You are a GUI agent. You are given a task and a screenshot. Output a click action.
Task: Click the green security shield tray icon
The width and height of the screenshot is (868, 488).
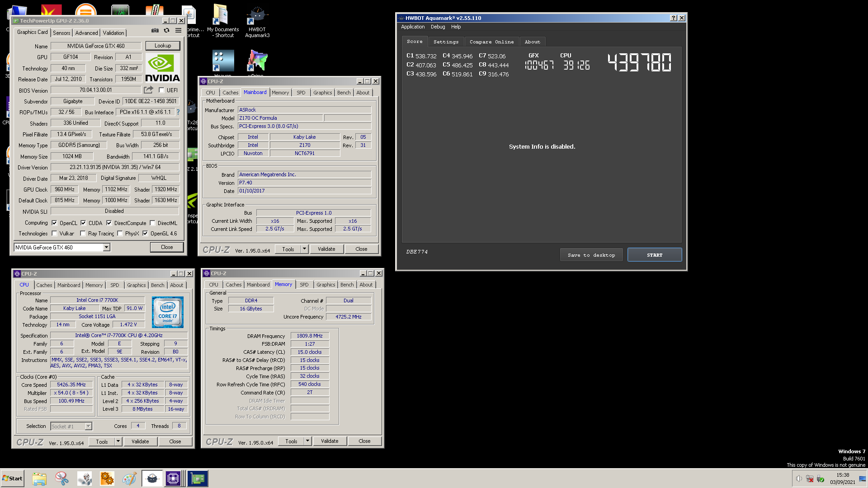(821, 479)
